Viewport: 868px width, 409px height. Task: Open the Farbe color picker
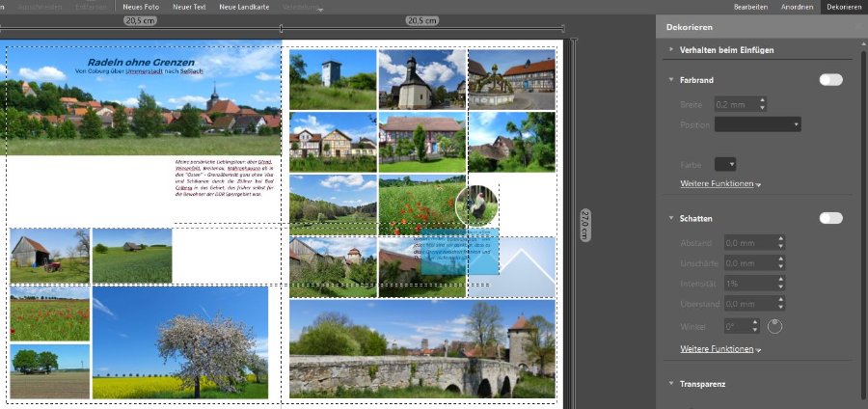pos(725,164)
